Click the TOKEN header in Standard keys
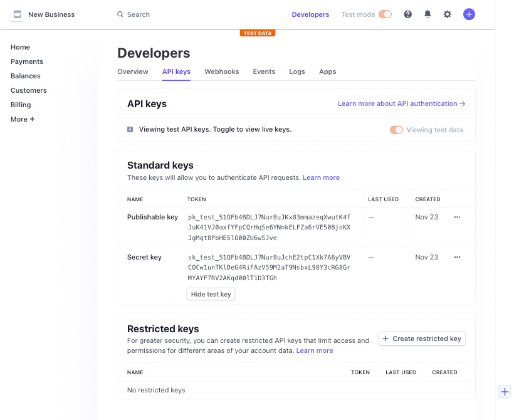514x420 pixels. point(196,199)
